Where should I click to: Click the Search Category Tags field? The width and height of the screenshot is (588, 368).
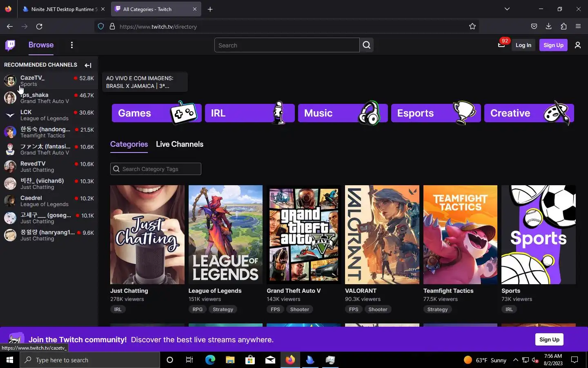(x=156, y=169)
